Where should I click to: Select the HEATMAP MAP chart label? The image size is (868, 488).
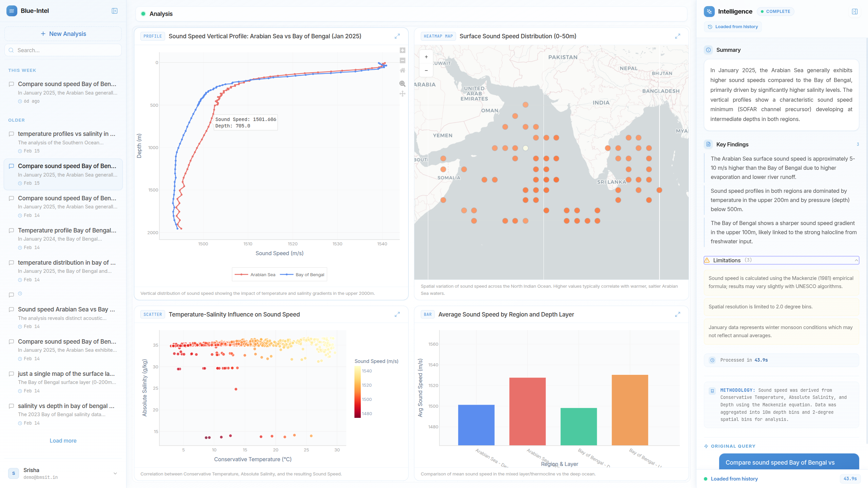point(438,36)
